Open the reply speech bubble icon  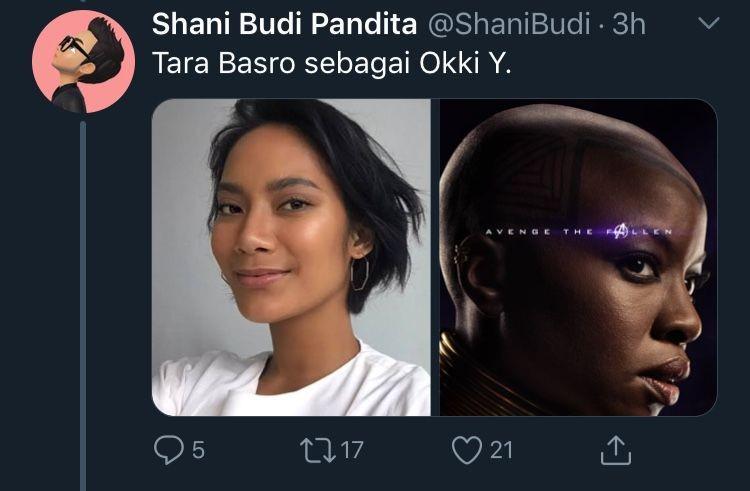[x=168, y=450]
